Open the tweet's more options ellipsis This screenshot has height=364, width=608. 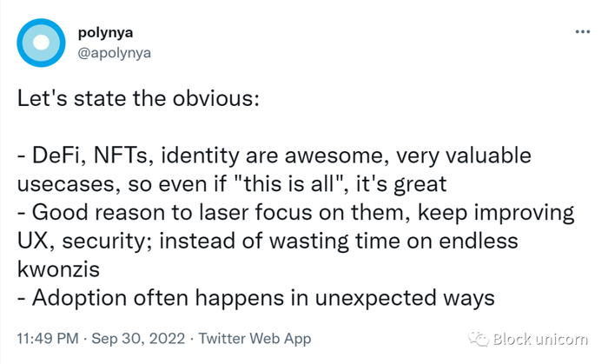pyautogui.click(x=583, y=31)
